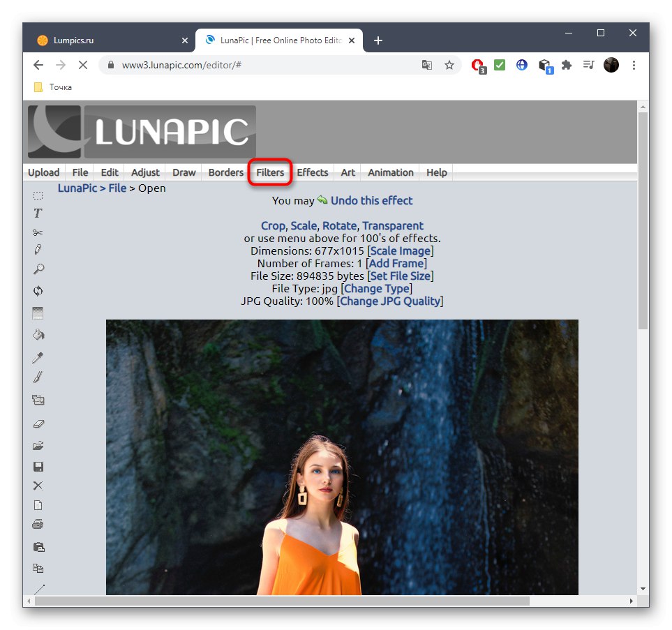This screenshot has width=672, height=630.
Task: Open the Art menu
Action: 348,172
